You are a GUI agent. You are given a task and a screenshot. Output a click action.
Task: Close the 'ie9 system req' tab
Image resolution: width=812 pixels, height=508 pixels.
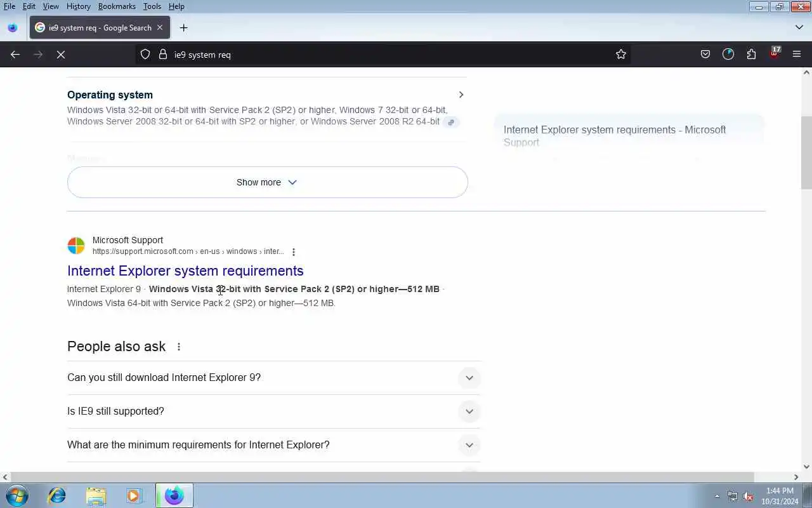(x=160, y=27)
